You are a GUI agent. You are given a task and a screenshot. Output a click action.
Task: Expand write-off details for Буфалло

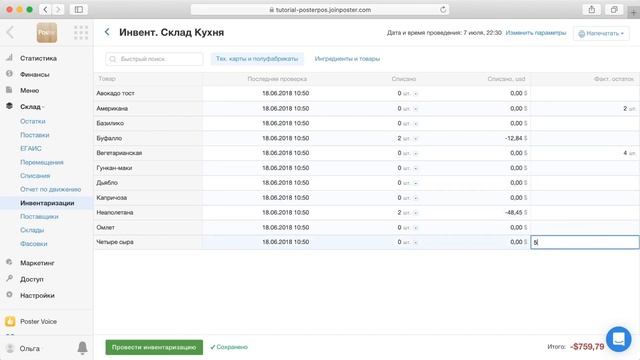416,138
